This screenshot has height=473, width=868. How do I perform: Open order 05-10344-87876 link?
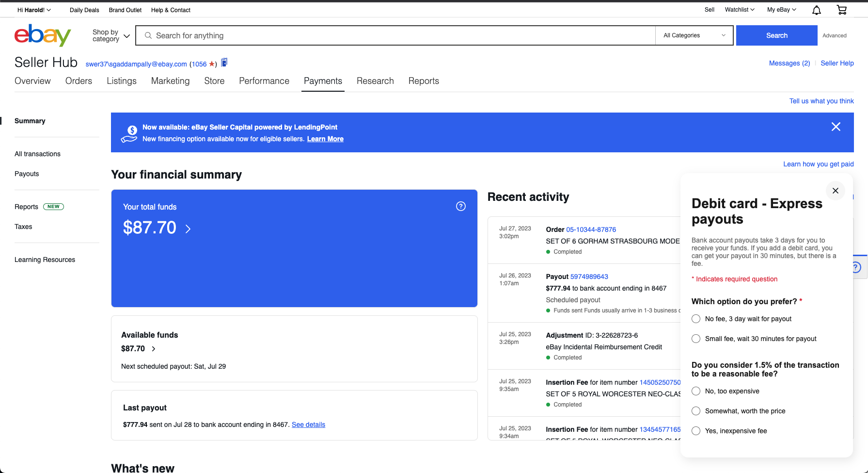point(591,229)
